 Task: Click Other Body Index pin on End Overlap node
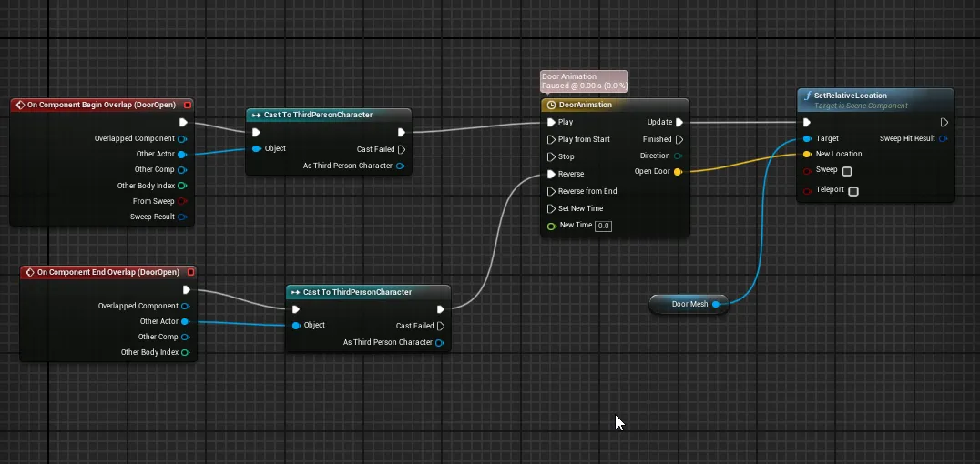185,353
